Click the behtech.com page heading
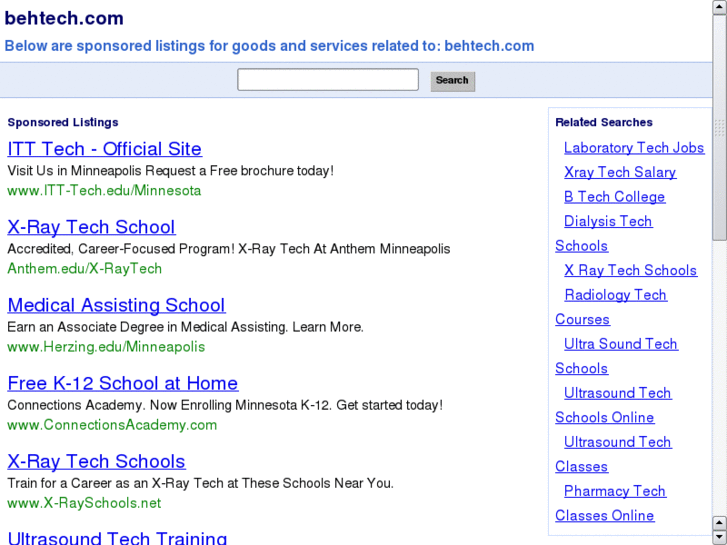The image size is (727, 545). click(x=64, y=19)
